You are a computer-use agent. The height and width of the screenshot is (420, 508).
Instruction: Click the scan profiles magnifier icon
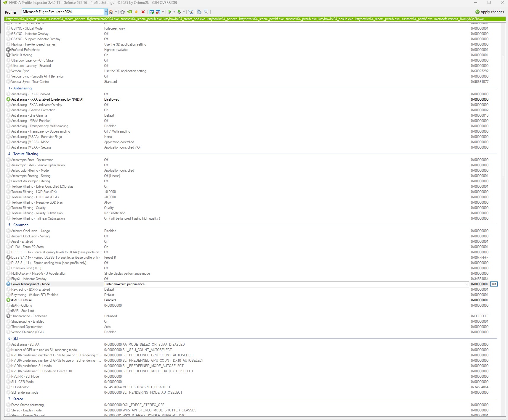click(199, 12)
